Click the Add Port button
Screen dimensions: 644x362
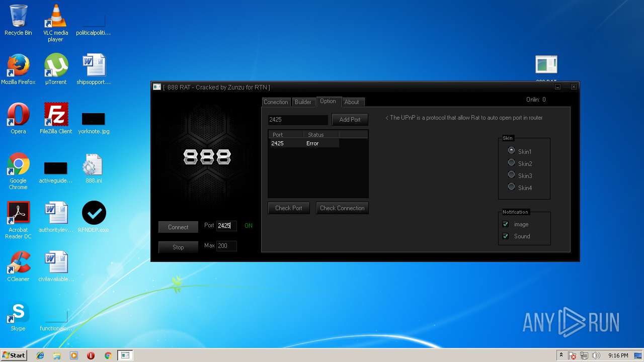click(350, 120)
